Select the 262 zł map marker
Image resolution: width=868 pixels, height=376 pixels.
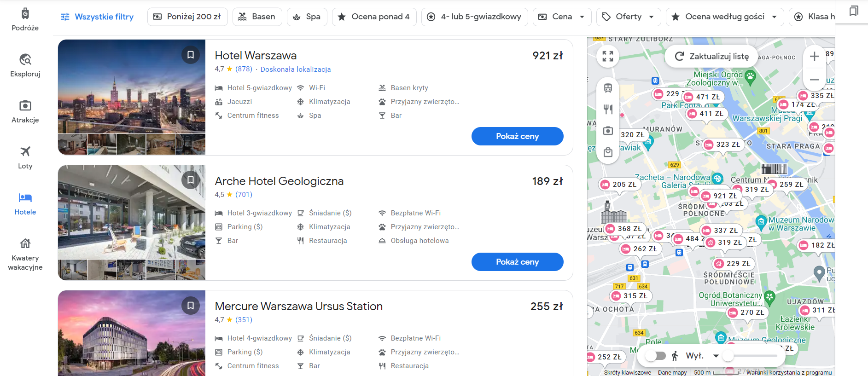click(640, 249)
